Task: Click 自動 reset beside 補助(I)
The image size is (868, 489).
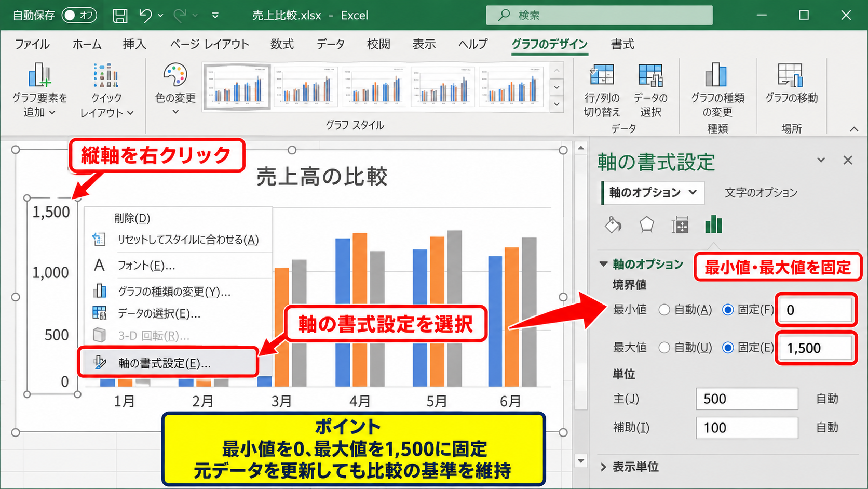Action: point(827,428)
